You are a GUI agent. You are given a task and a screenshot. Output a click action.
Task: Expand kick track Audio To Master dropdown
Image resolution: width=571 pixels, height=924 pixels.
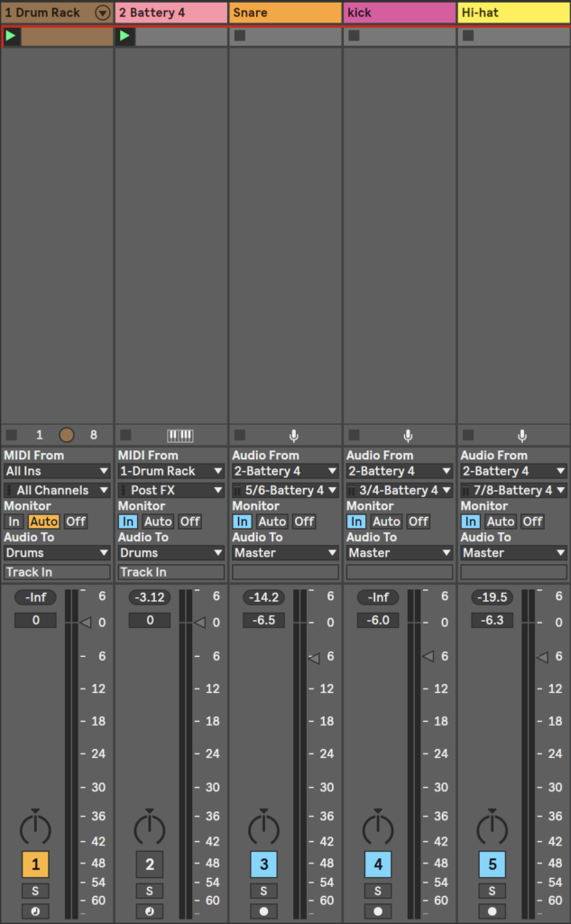click(400, 552)
